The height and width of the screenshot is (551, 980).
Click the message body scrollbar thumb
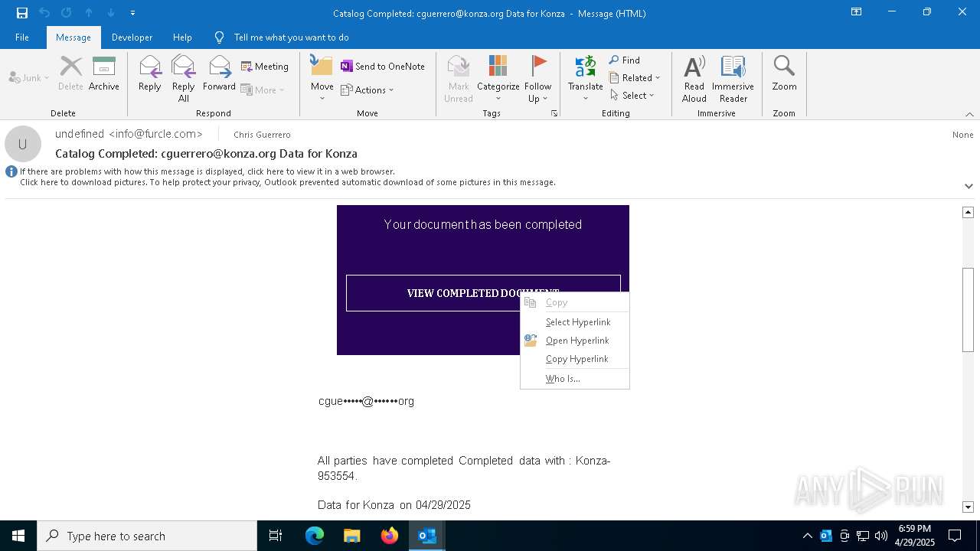[x=968, y=309]
